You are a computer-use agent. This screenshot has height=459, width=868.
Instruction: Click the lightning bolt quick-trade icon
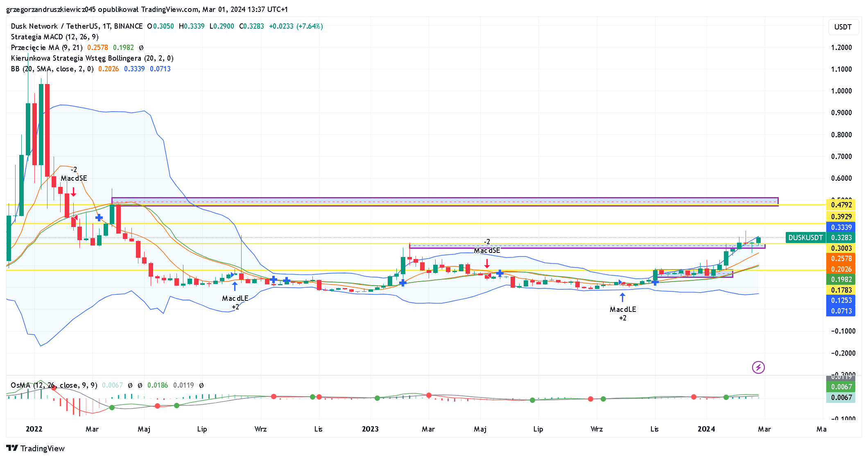tap(759, 367)
